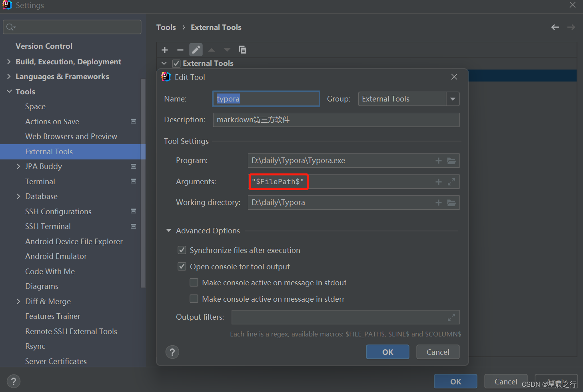Image resolution: width=583 pixels, height=392 pixels.
Task: Click in the Output filters field
Action: pyautogui.click(x=345, y=317)
